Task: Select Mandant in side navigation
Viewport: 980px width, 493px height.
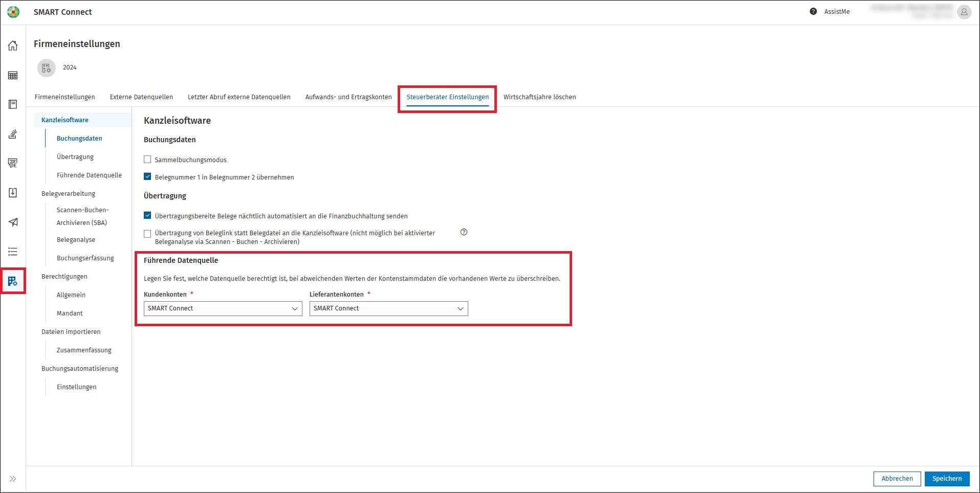Action: tap(70, 313)
